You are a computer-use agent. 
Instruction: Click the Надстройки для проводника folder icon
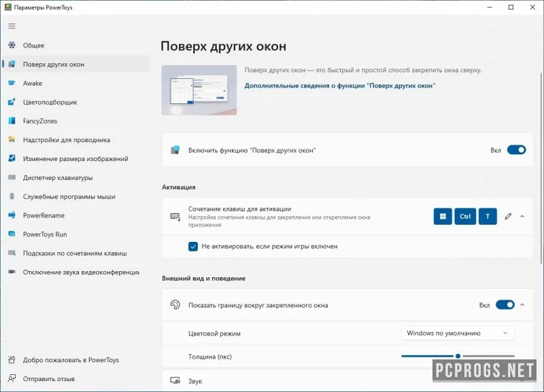pyautogui.click(x=12, y=140)
